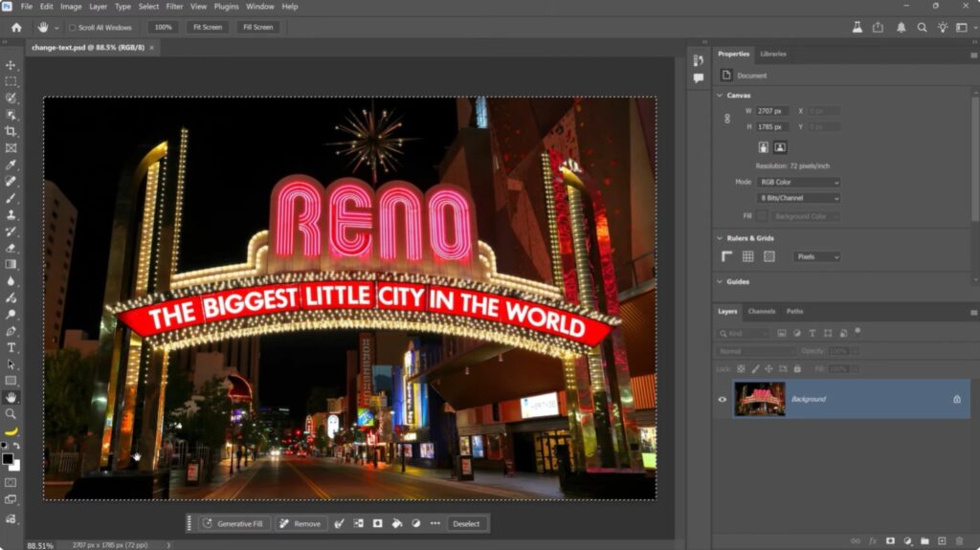Click the Deselect button
980x550 pixels.
click(466, 524)
